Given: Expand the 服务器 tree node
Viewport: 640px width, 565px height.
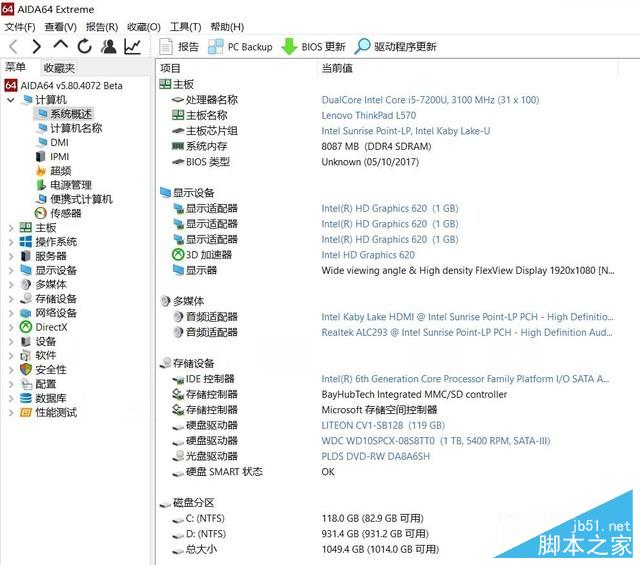Looking at the screenshot, I should pyautogui.click(x=11, y=256).
